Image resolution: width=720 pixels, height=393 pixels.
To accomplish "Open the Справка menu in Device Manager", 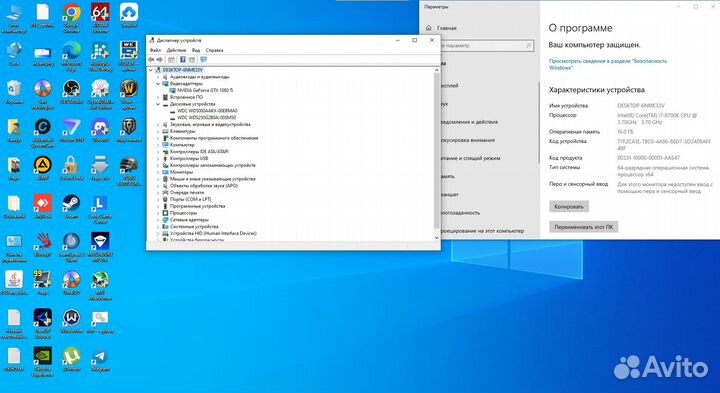I will pos(214,50).
